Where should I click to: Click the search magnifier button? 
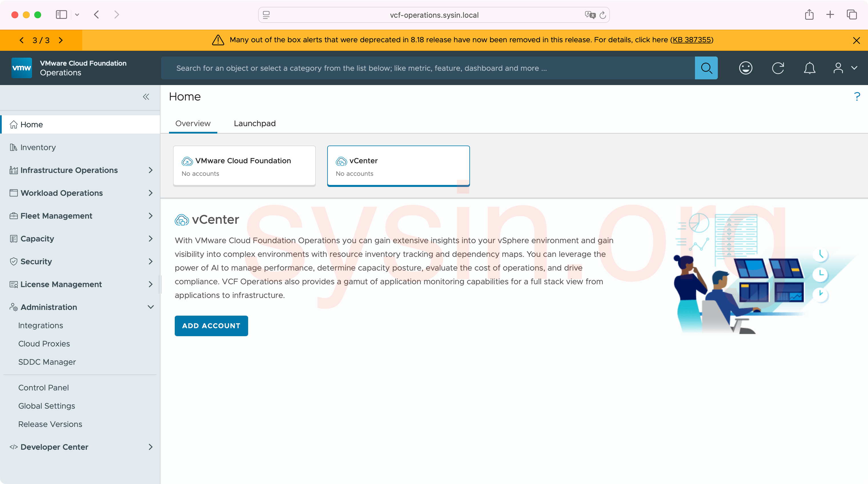(706, 68)
